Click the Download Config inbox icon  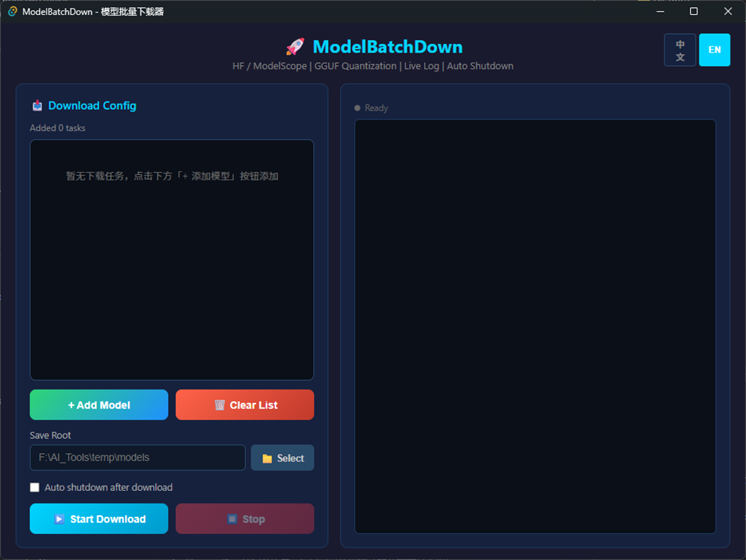pos(37,105)
